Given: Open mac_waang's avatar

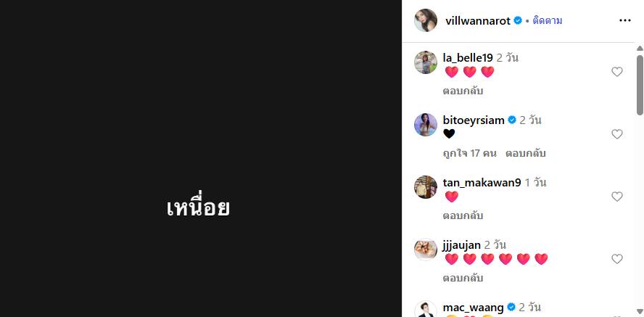Looking at the screenshot, I should pyautogui.click(x=426, y=309).
